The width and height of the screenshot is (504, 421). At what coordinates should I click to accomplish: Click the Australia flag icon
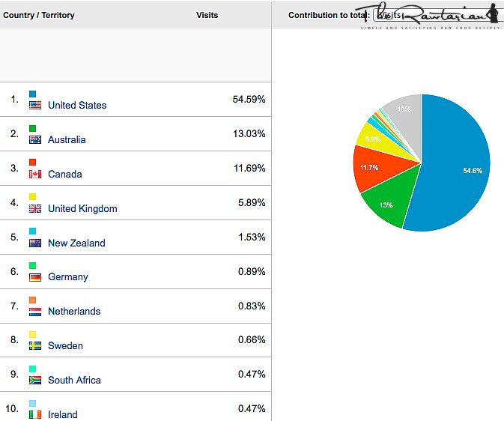35,140
